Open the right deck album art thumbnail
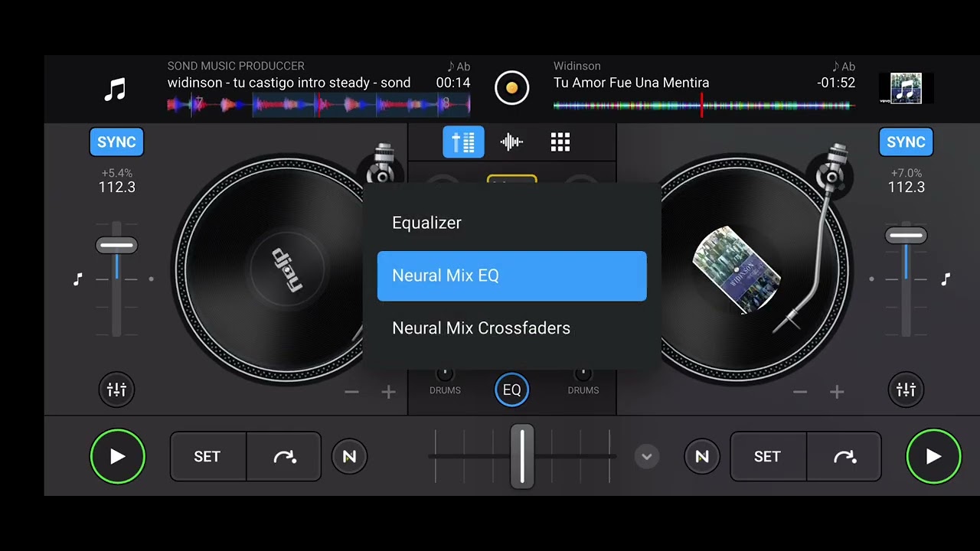 pos(906,88)
